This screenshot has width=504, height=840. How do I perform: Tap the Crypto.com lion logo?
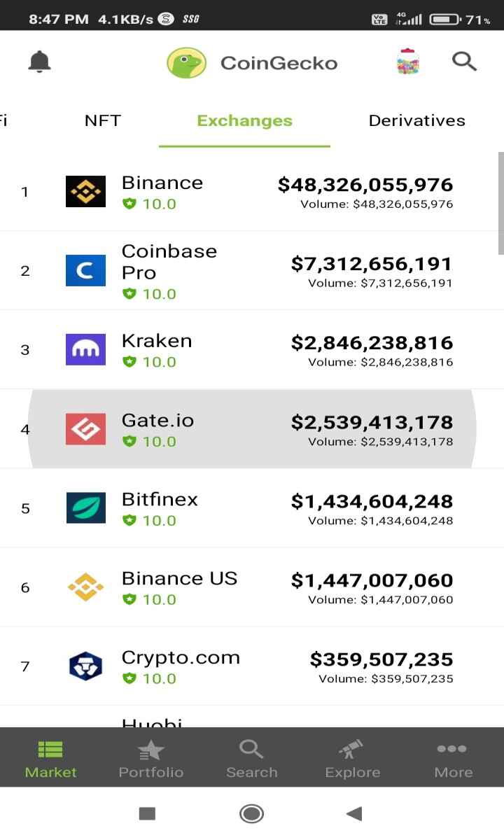click(85, 666)
